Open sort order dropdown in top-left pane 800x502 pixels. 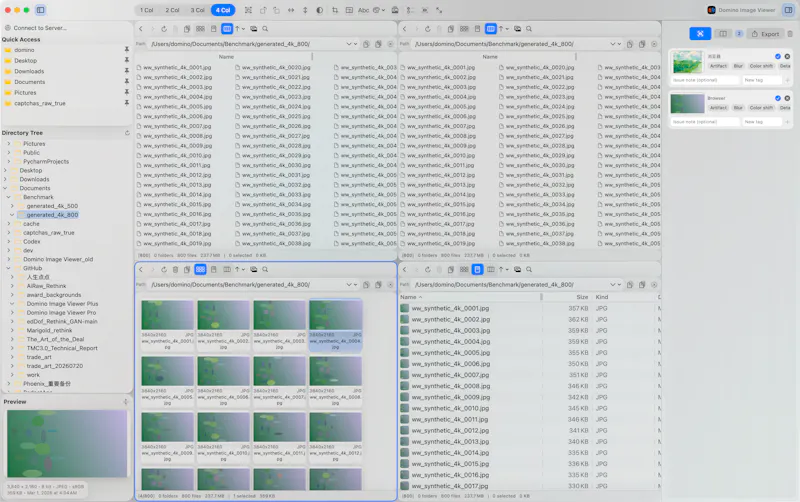[240, 29]
